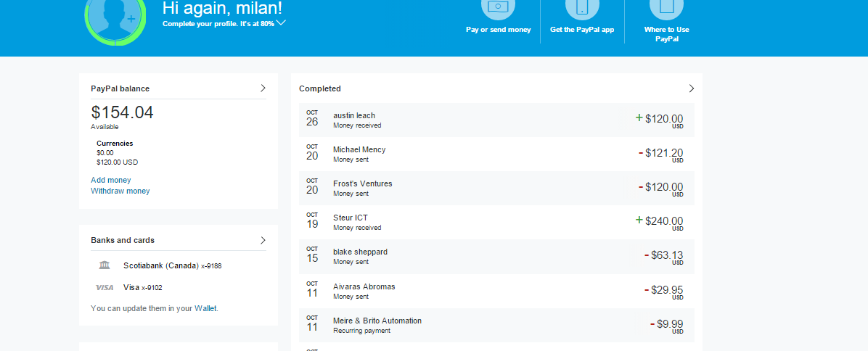This screenshot has width=868, height=351.
Task: Click the Visa x-9102 entry
Action: coord(143,287)
